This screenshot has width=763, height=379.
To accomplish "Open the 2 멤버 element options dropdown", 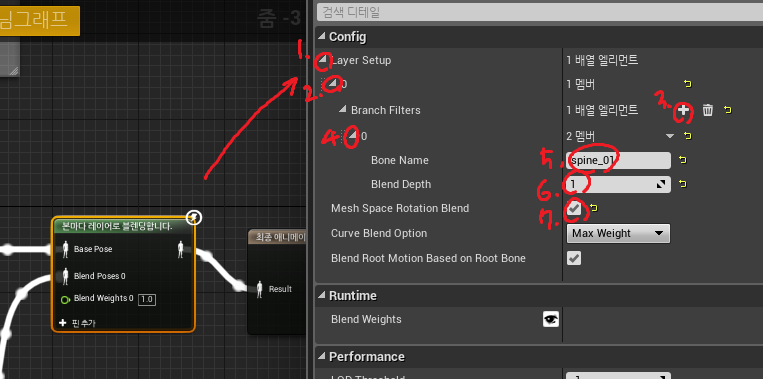I will [x=670, y=136].
